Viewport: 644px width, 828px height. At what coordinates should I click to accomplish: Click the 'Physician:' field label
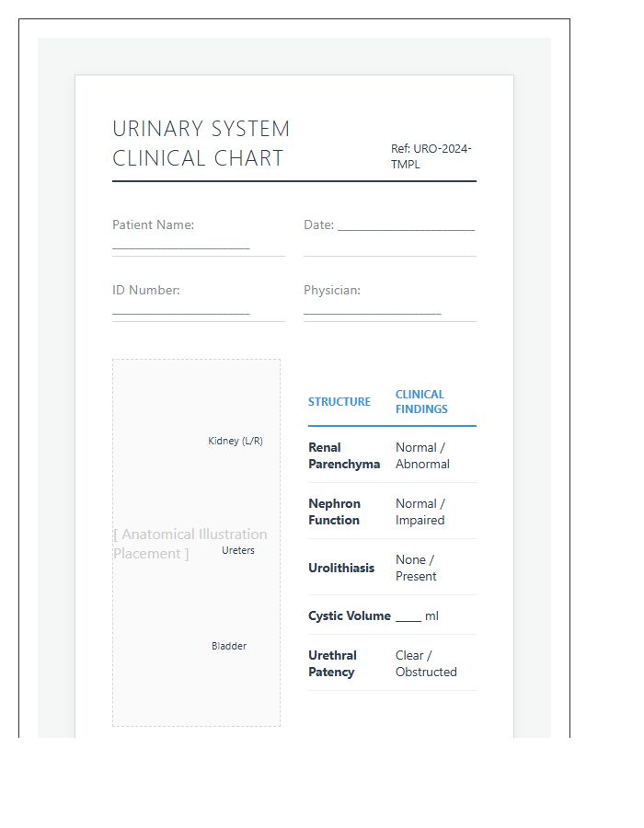(332, 290)
